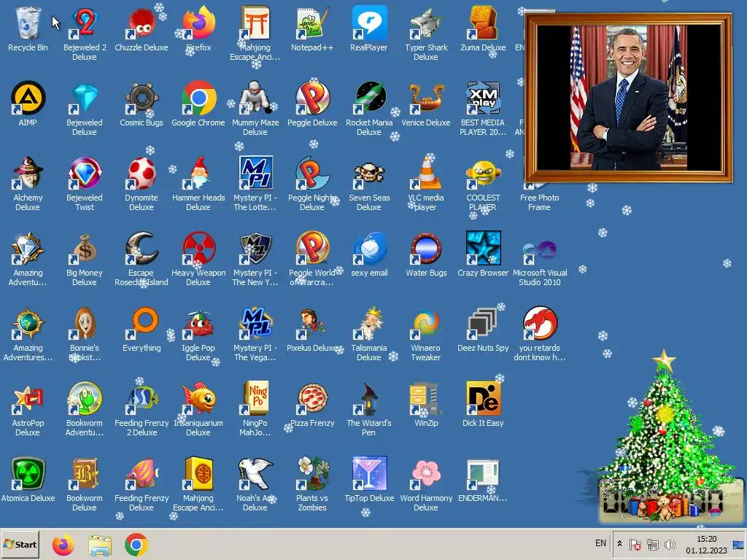Select the Big Money Deluxe icon

[x=85, y=248]
